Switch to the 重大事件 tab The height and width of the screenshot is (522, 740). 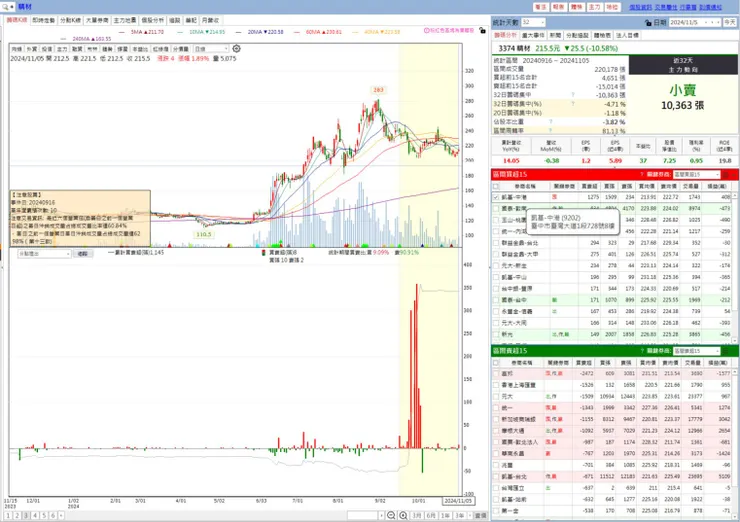click(x=533, y=35)
